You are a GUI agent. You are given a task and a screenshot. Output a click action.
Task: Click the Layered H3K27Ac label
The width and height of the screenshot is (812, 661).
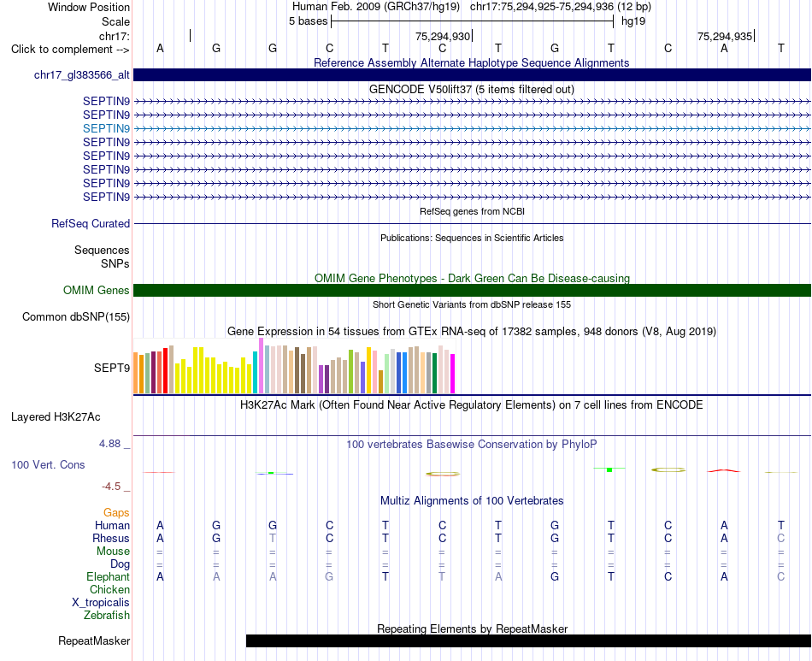tap(56, 417)
